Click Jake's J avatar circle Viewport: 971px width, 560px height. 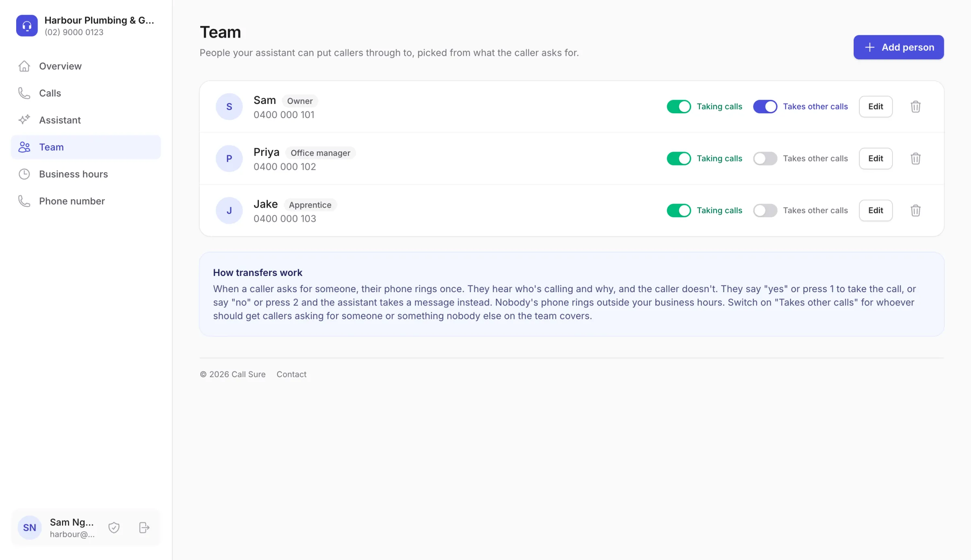[229, 210]
